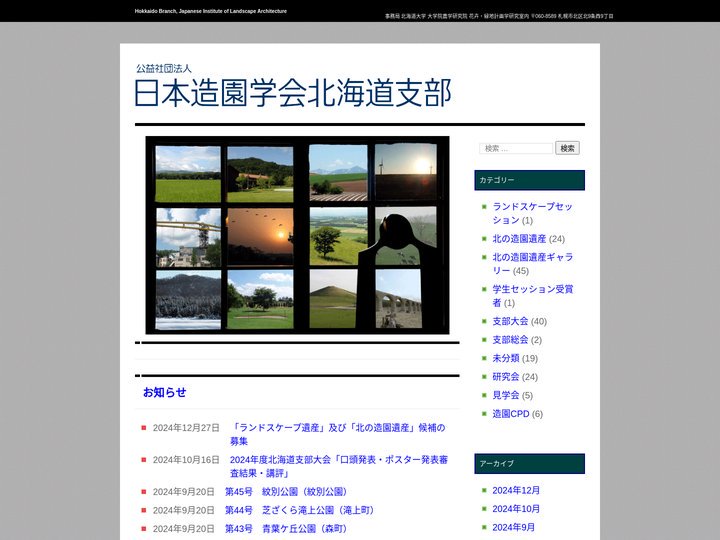Open post 第44号 芝ざくら滝上公園

click(x=301, y=510)
